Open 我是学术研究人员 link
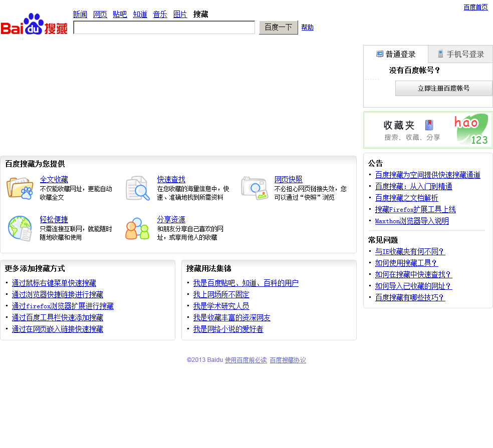Viewport: 493px width, 448px height. click(x=221, y=306)
